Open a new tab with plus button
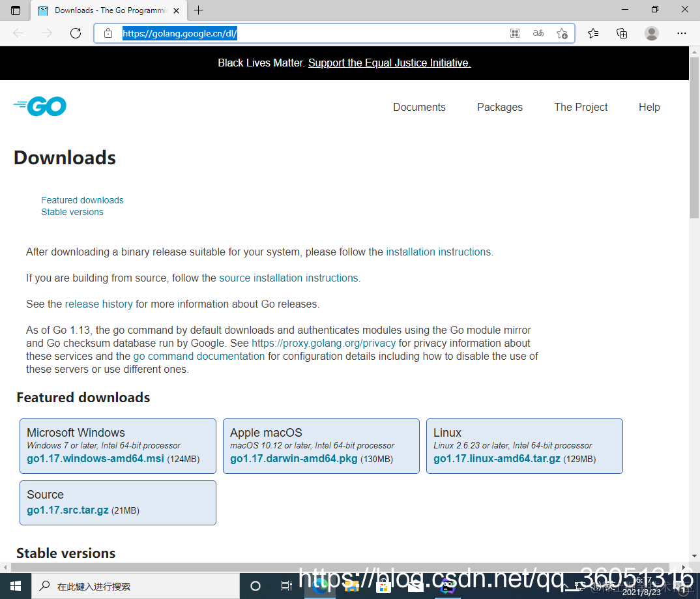The image size is (700, 599). 199,10
